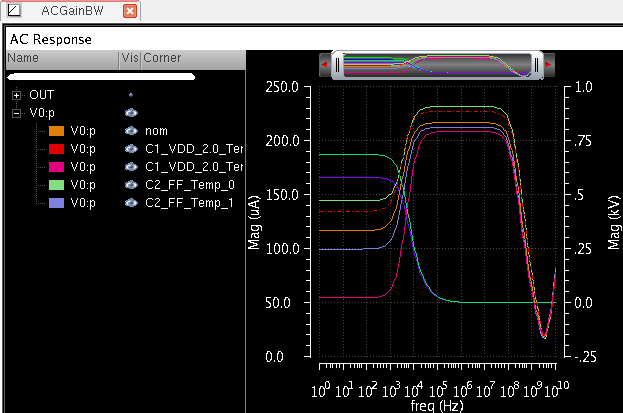Click the Name column header
The height and width of the screenshot is (413, 623).
[x=23, y=58]
